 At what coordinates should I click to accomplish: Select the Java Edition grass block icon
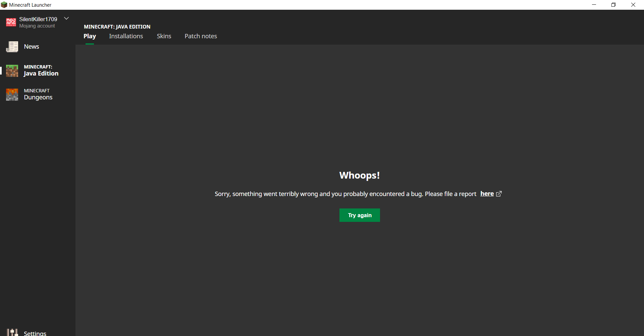tap(12, 70)
